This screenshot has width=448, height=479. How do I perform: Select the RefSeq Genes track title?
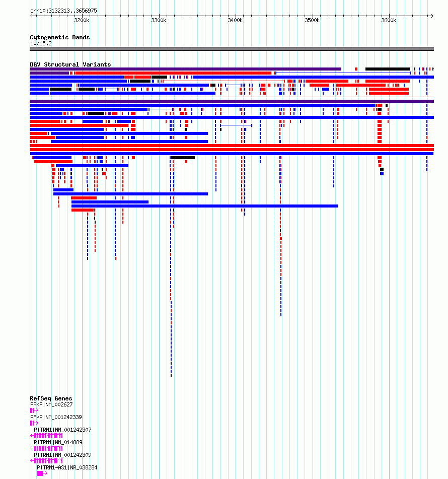point(51,398)
